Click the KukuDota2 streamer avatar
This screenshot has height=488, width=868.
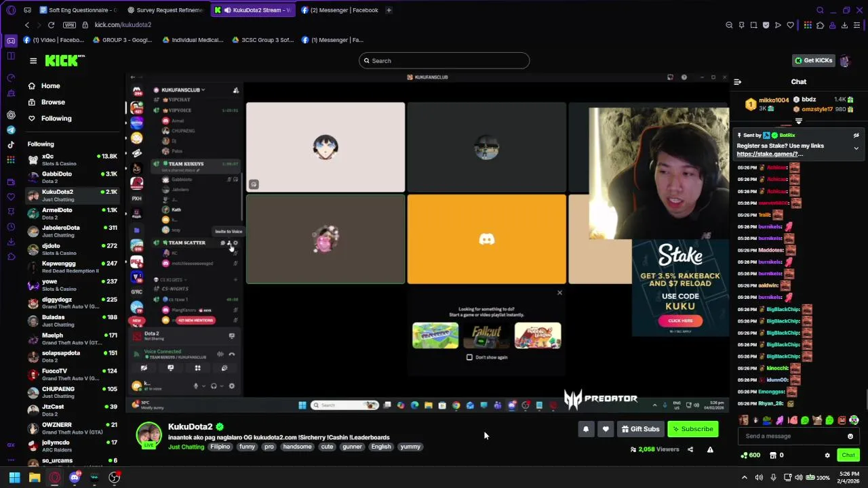149,435
